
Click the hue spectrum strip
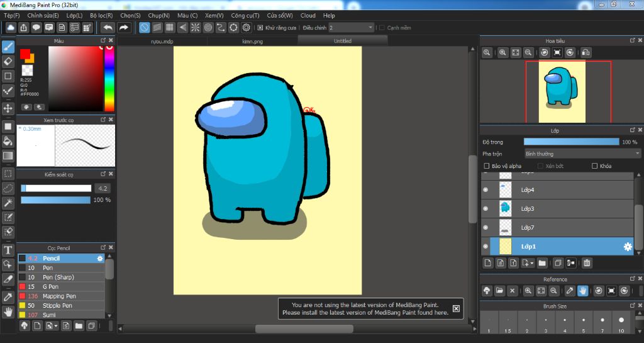coord(109,79)
